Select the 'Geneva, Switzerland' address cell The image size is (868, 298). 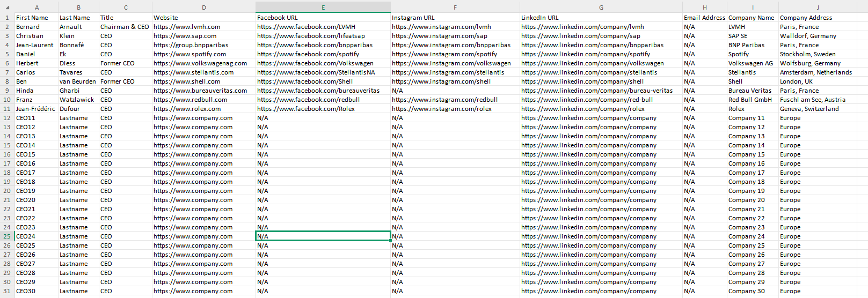pos(818,109)
